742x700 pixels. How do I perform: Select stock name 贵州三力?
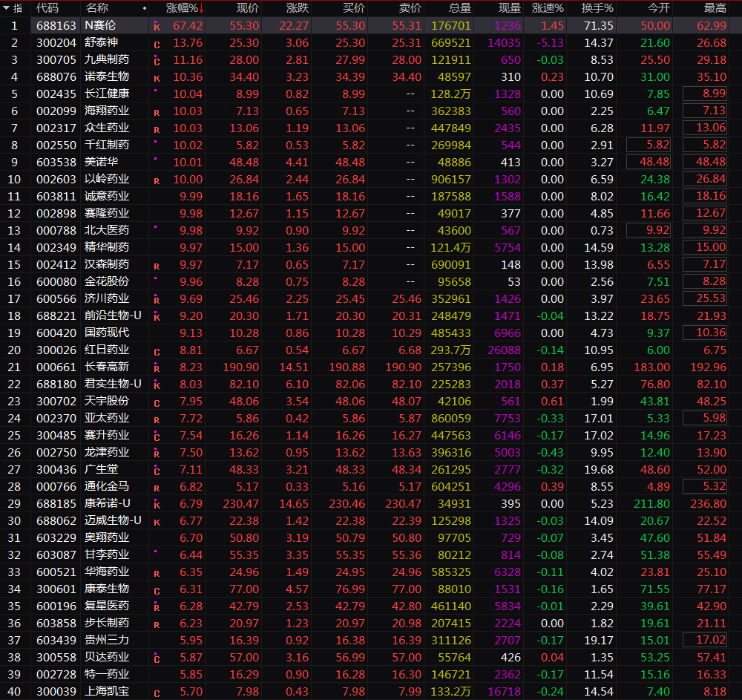pyautogui.click(x=106, y=640)
